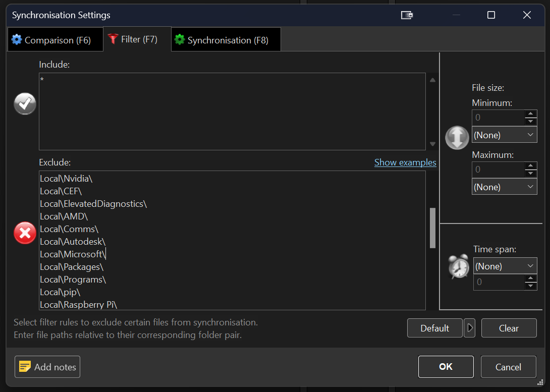The image size is (550, 392).
Task: Click inside the Include filter text box
Action: [x=232, y=111]
